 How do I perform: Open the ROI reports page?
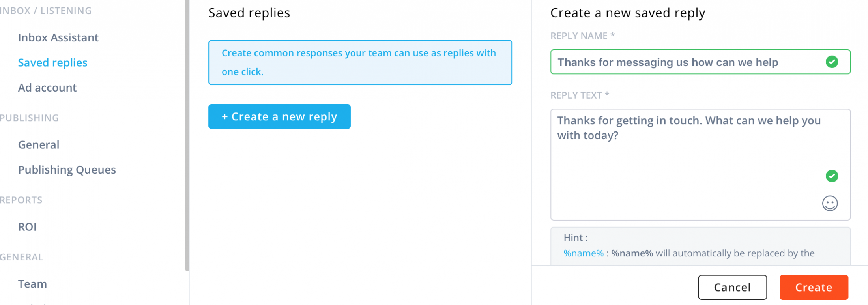click(27, 227)
